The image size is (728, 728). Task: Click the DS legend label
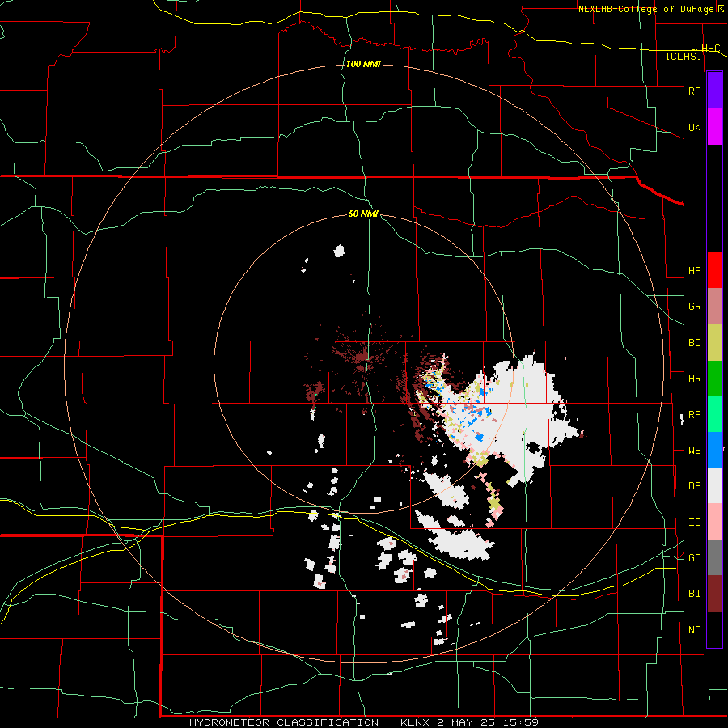click(x=694, y=486)
